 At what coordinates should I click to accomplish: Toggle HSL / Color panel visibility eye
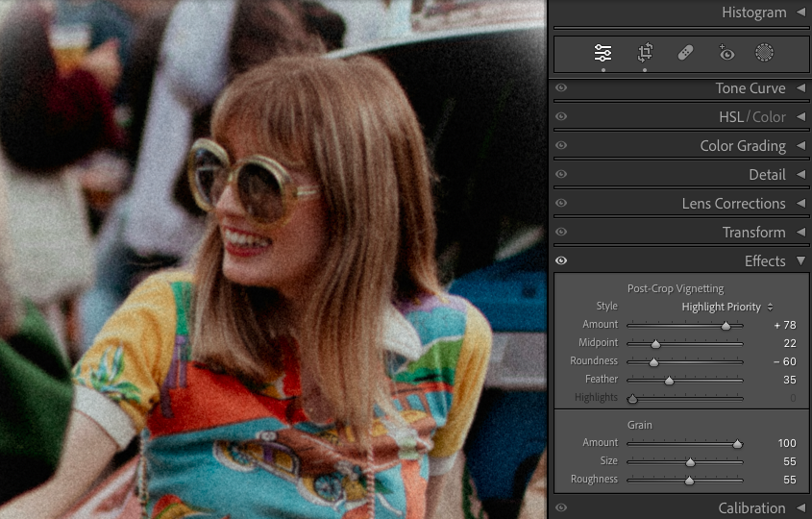(561, 117)
